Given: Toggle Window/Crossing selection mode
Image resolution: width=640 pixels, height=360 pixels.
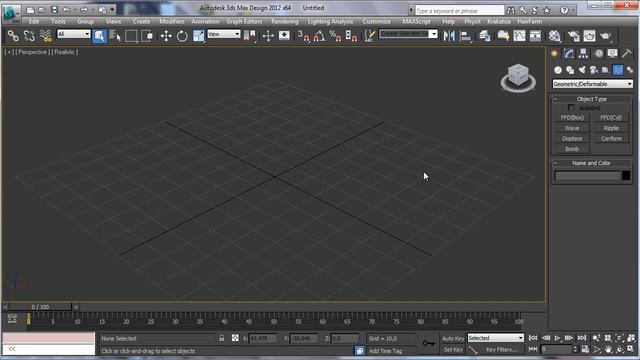Looking at the screenshot, I should (x=147, y=36).
